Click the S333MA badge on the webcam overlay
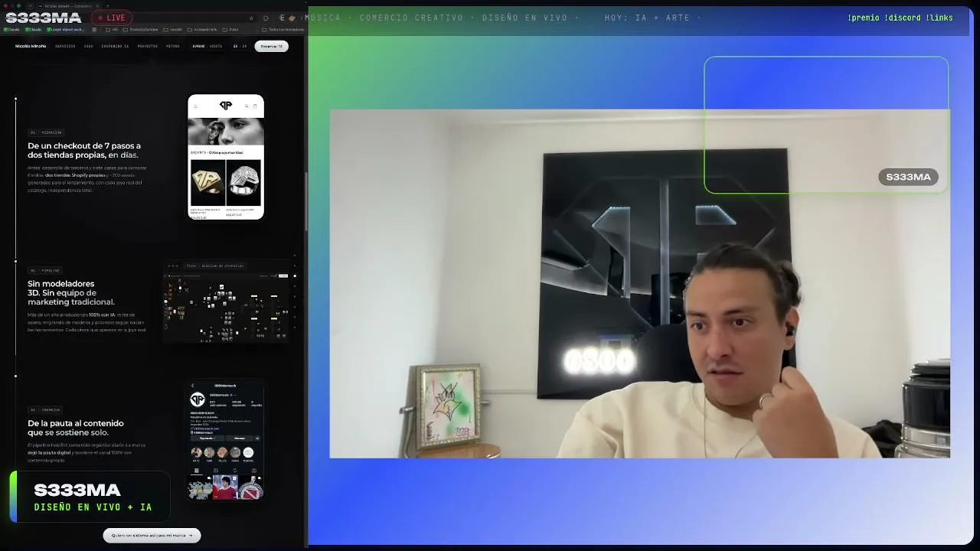Screen dimensions: 980x551 coord(908,177)
